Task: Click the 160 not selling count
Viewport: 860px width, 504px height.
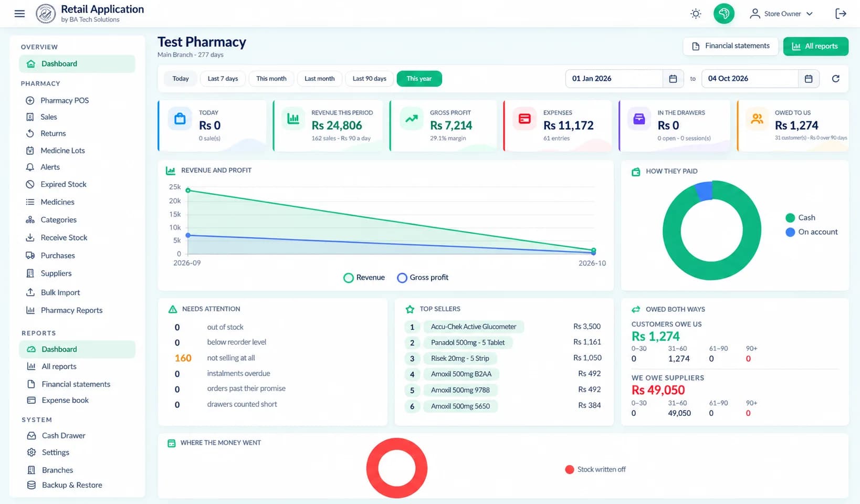Action: pos(183,358)
